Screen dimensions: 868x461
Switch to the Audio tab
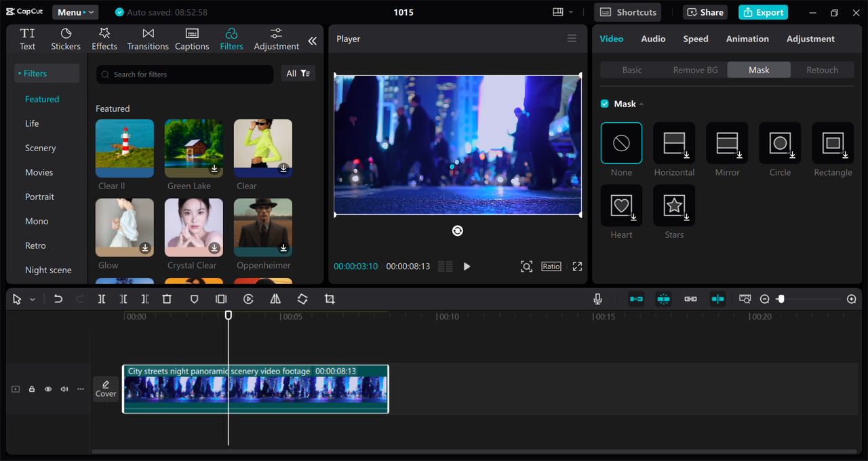(x=653, y=39)
